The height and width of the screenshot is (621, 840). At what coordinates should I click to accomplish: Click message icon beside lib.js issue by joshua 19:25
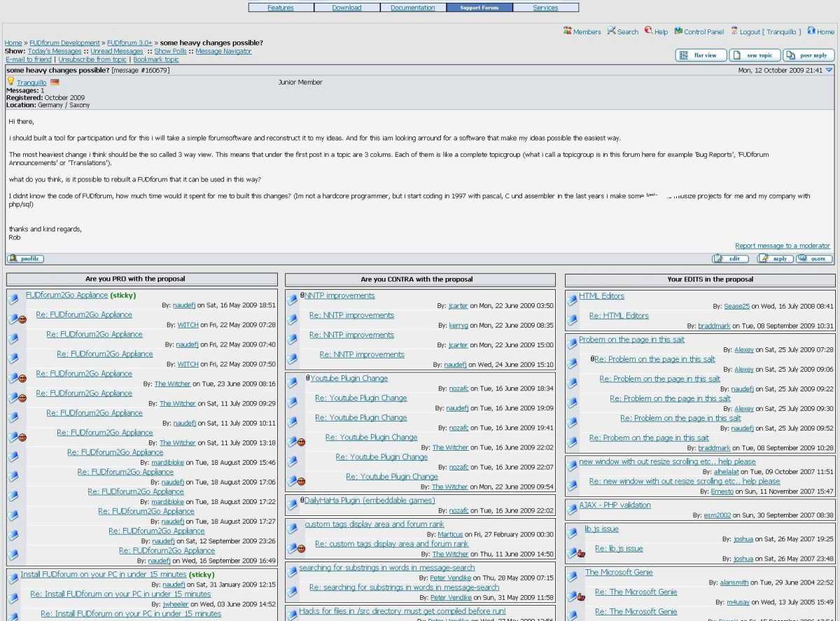click(x=572, y=533)
